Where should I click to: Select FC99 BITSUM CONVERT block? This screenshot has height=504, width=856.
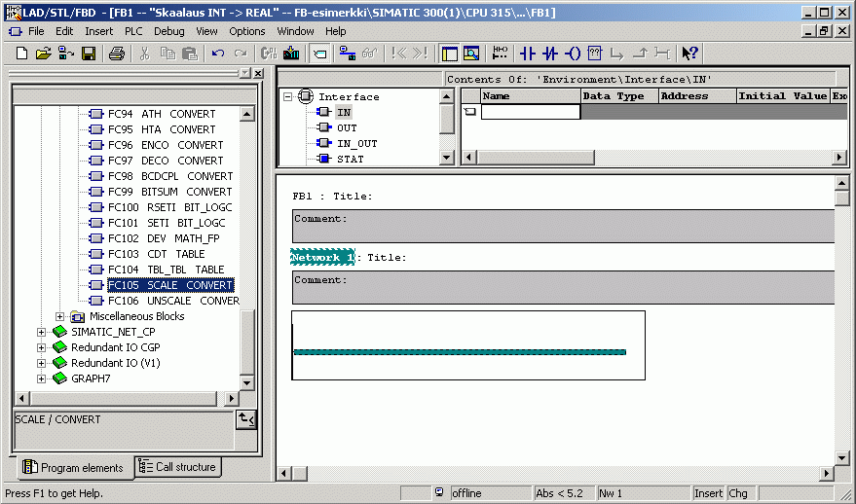coord(169,192)
